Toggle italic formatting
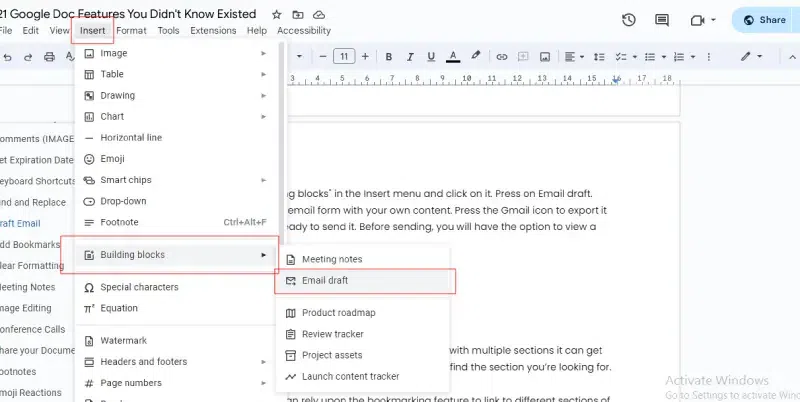 (410, 57)
